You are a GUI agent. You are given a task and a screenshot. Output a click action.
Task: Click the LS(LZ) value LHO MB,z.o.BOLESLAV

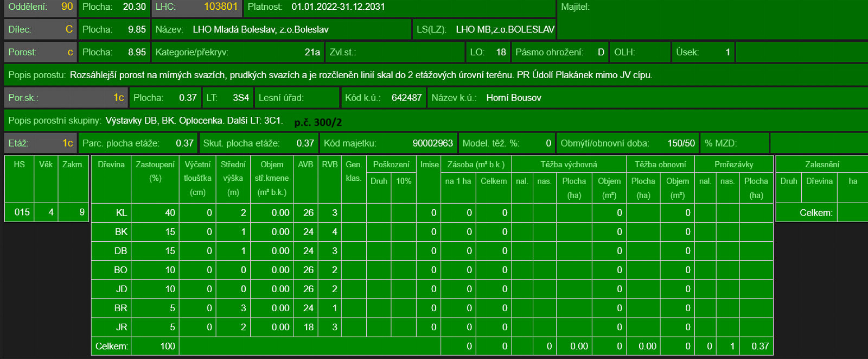coord(505,29)
